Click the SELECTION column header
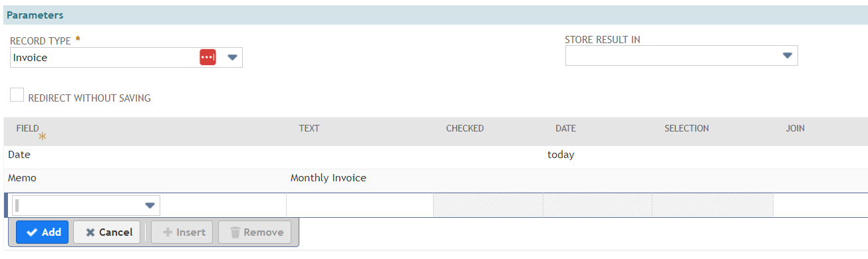 click(686, 128)
